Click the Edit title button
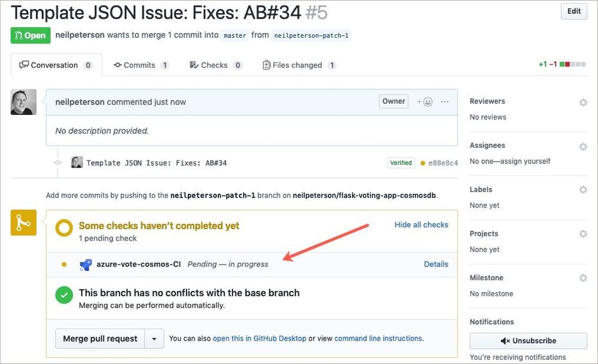Viewport: 598px width, 364px height. click(573, 11)
